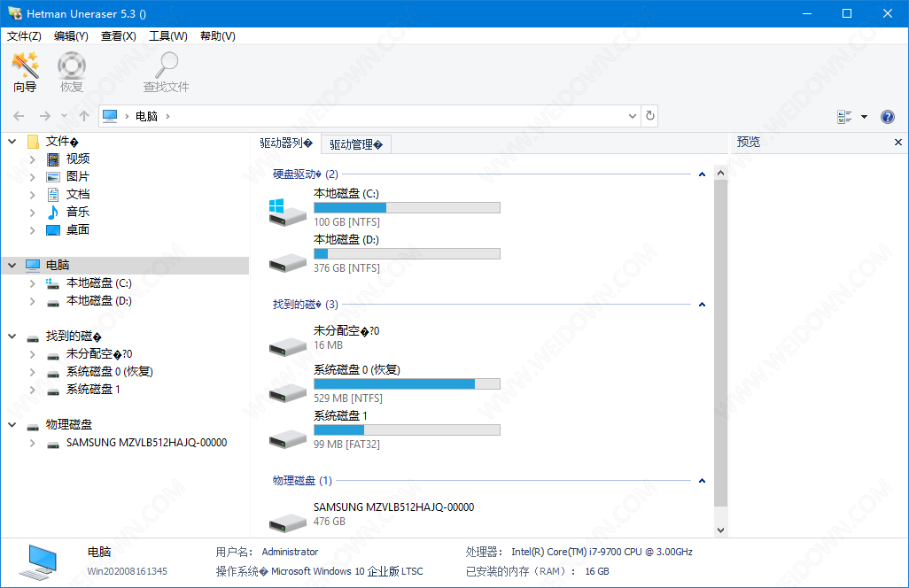The width and height of the screenshot is (909, 588).
Task: Click the 'Win202008161345' computer name text
Action: (127, 571)
